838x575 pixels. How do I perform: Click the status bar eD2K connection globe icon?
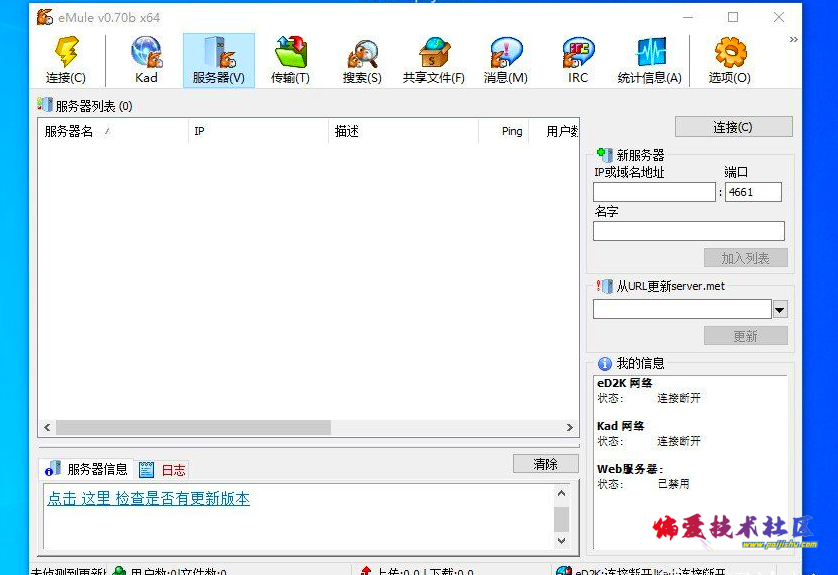coord(564,571)
